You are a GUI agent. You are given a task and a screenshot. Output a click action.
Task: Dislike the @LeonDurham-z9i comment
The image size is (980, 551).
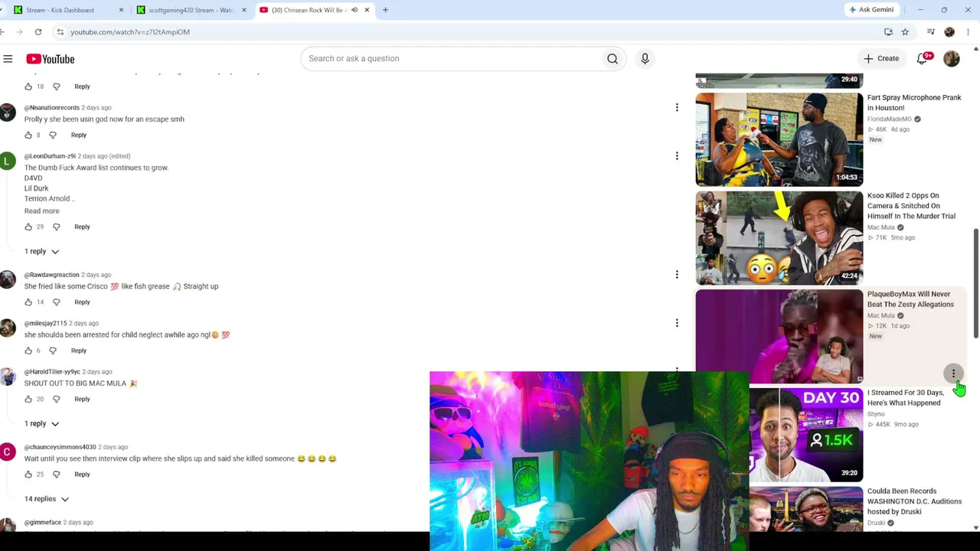coord(56,227)
